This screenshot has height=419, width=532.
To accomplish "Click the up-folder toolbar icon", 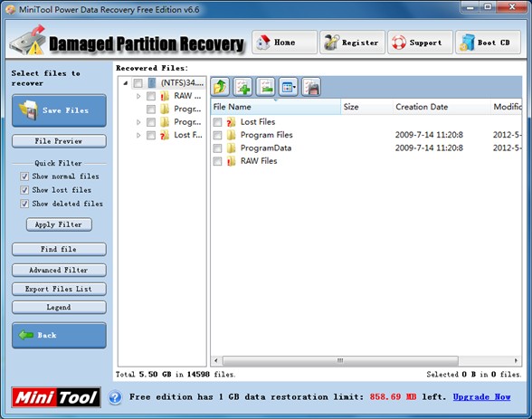I will (x=220, y=87).
